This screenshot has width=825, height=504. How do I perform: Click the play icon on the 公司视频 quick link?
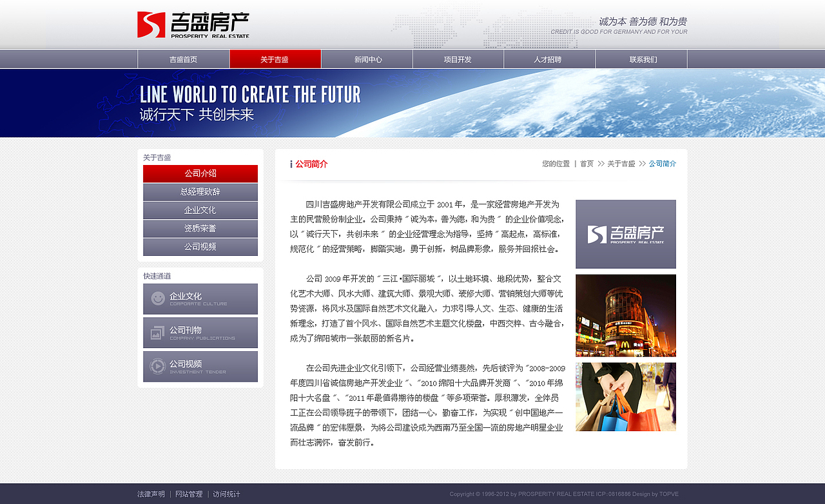(158, 366)
